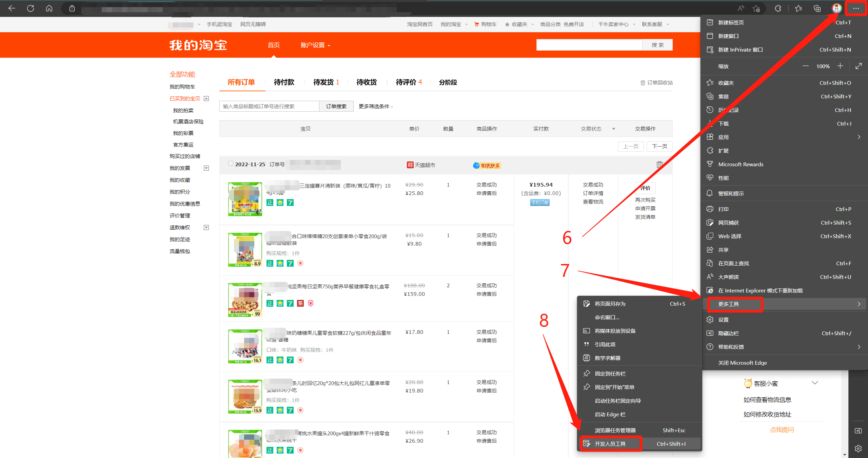The image size is (868, 458).
Task: Open the shopping cart link in top bar
Action: (485, 24)
